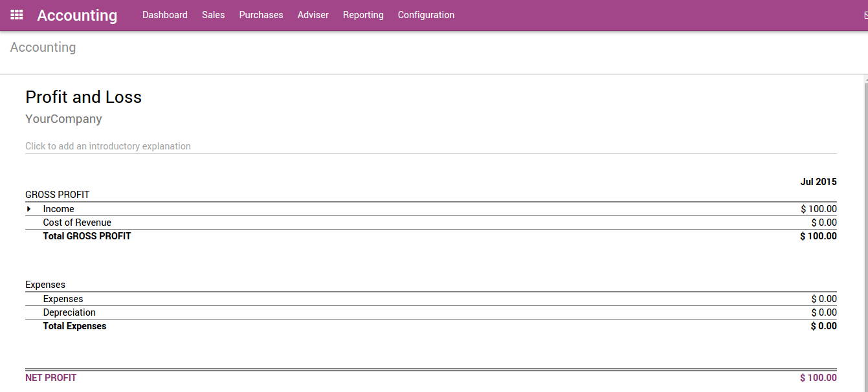Open the apps menu grid icon
868x392 pixels.
click(x=16, y=14)
